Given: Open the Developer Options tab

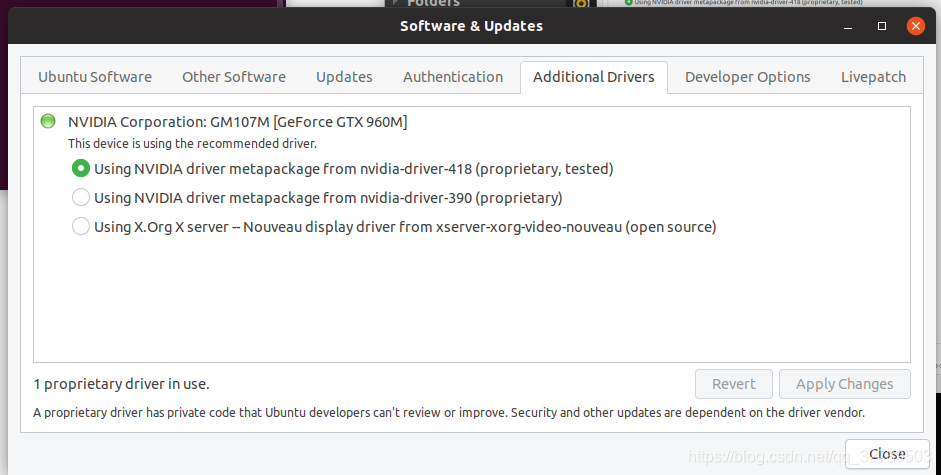Looking at the screenshot, I should click(x=748, y=77).
